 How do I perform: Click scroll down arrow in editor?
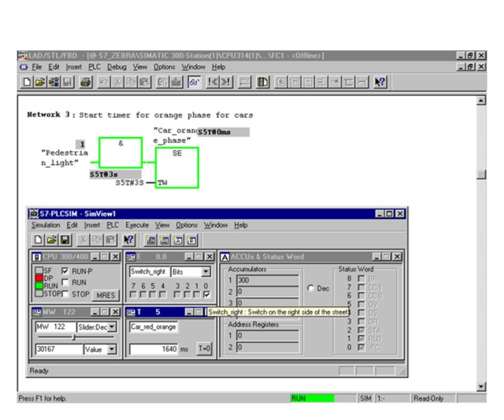coord(481,386)
